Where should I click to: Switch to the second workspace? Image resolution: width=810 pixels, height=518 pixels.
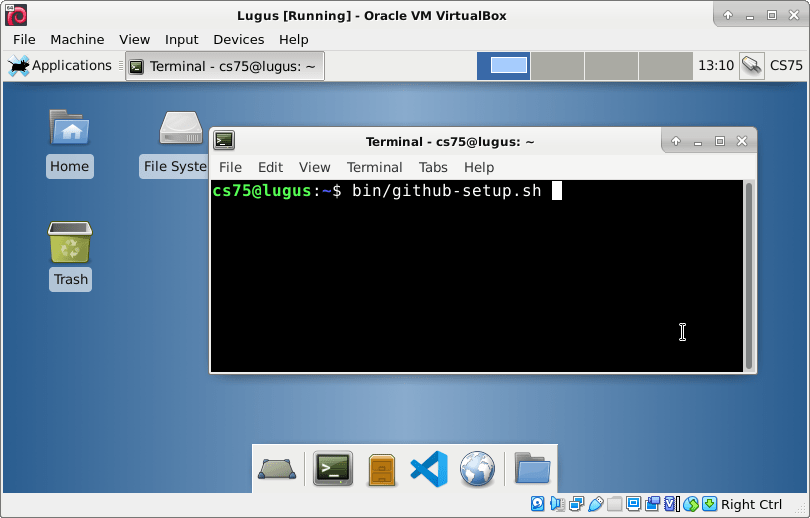(557, 66)
